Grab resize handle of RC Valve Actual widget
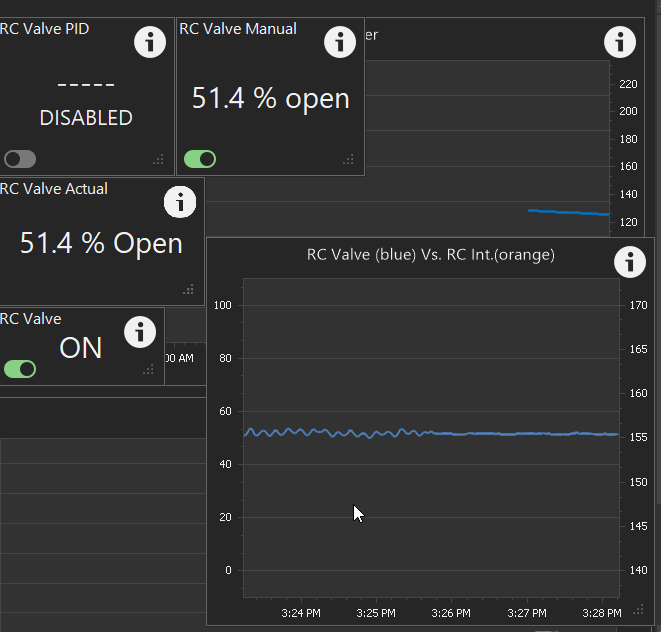This screenshot has height=632, width=661. [x=189, y=290]
